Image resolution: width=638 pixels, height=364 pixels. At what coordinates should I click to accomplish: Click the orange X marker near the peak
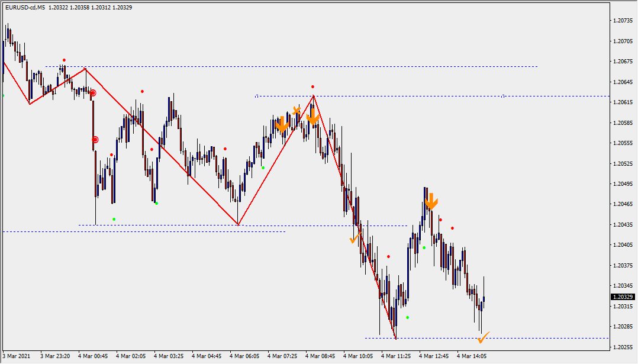[297, 111]
